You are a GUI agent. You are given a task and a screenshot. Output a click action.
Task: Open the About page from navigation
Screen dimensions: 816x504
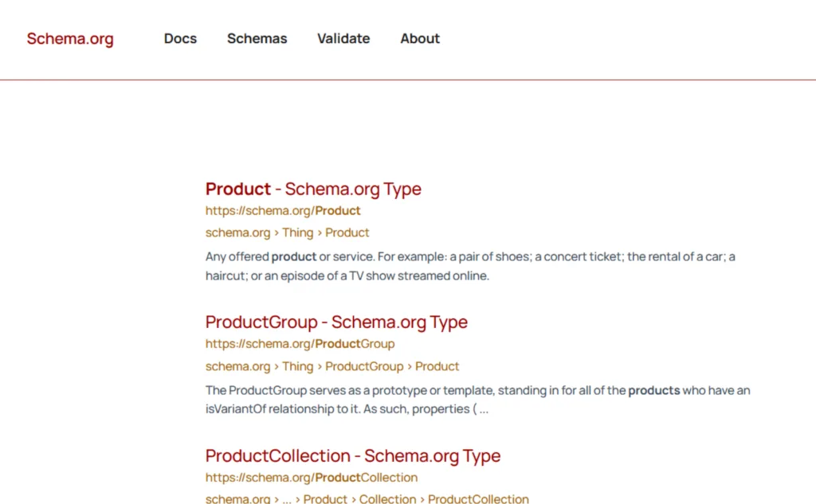(420, 38)
